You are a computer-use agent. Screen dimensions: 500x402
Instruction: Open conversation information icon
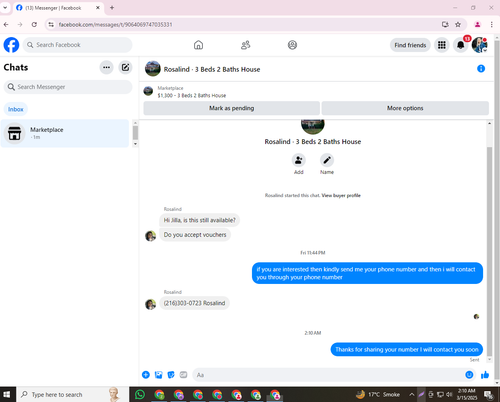click(x=481, y=69)
